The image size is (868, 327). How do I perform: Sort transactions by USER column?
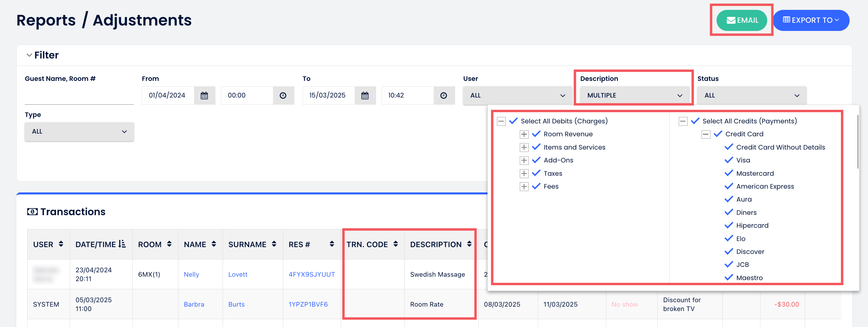coord(61,244)
